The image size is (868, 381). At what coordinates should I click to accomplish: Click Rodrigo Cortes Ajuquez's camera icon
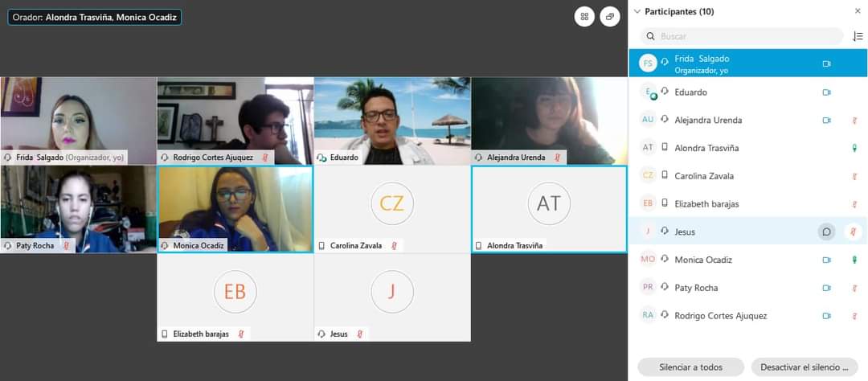click(x=826, y=316)
